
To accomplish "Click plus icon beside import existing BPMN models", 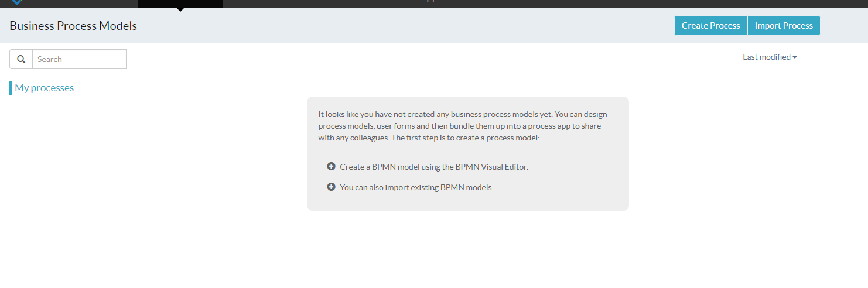I will point(331,187).
